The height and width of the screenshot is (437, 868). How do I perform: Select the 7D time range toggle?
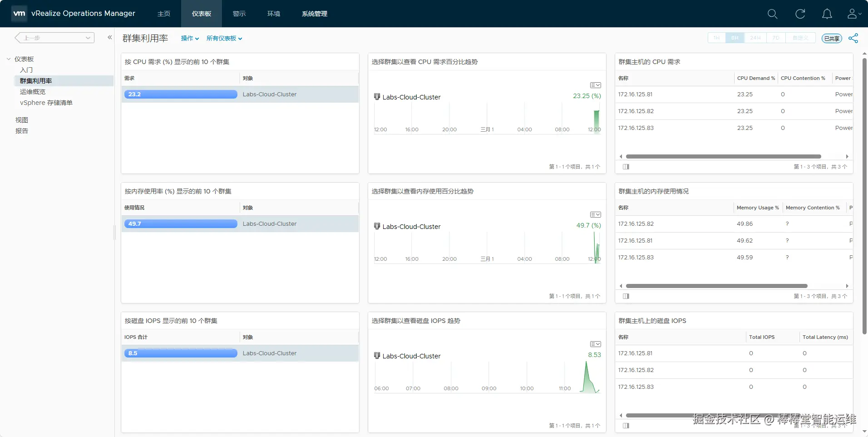click(x=776, y=38)
